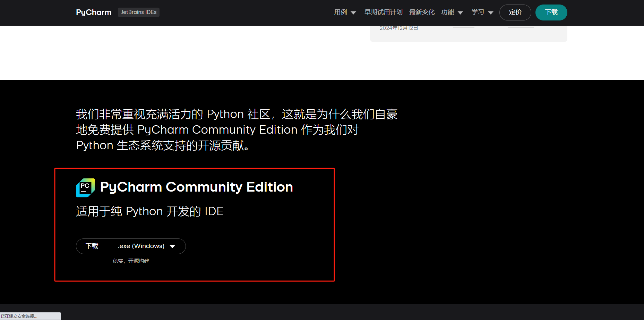Open the .exe (Windows) installer dropdown

click(147, 246)
